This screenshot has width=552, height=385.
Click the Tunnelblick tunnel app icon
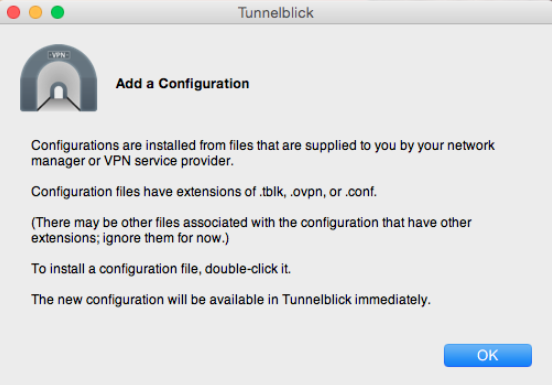[x=58, y=78]
